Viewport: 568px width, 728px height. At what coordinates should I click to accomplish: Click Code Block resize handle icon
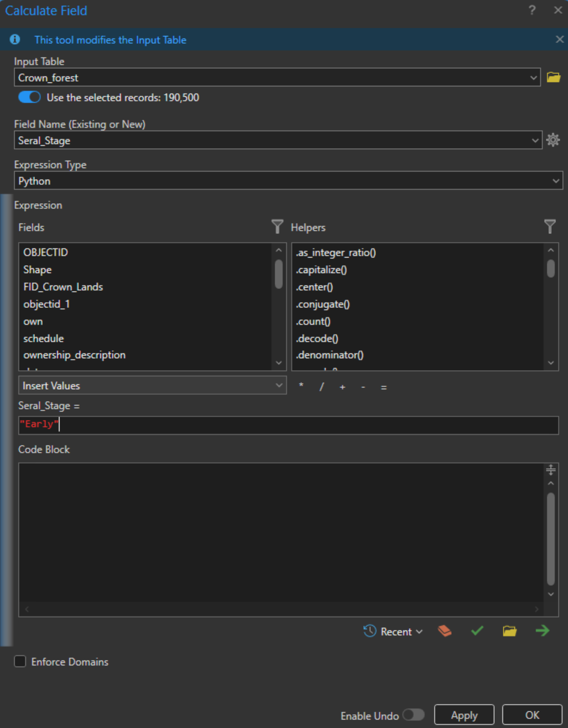click(x=551, y=470)
